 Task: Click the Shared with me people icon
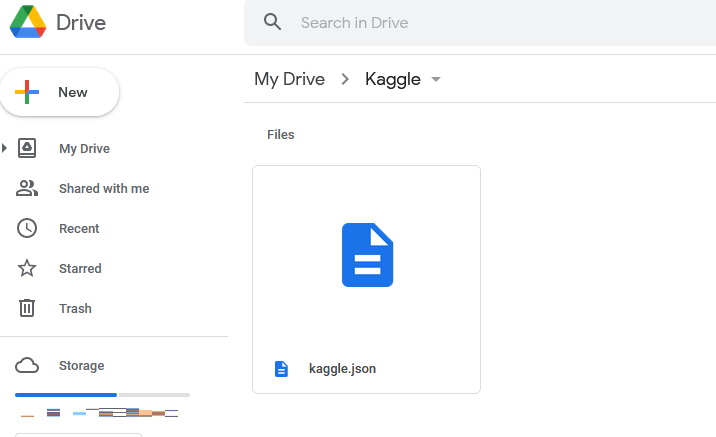(27, 188)
